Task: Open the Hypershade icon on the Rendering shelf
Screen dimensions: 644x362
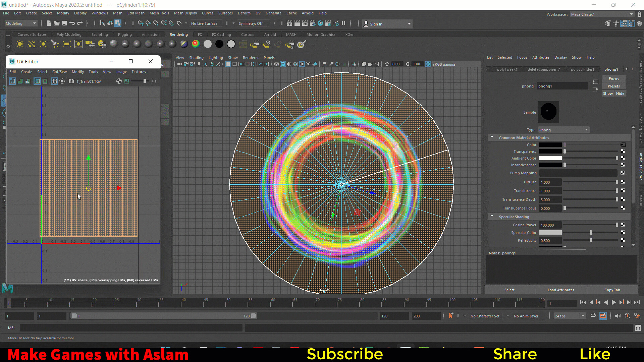Action: point(102,44)
